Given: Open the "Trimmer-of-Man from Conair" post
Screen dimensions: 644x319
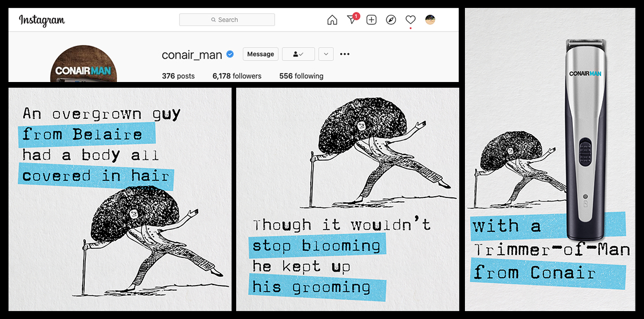Looking at the screenshot, I should [550, 159].
